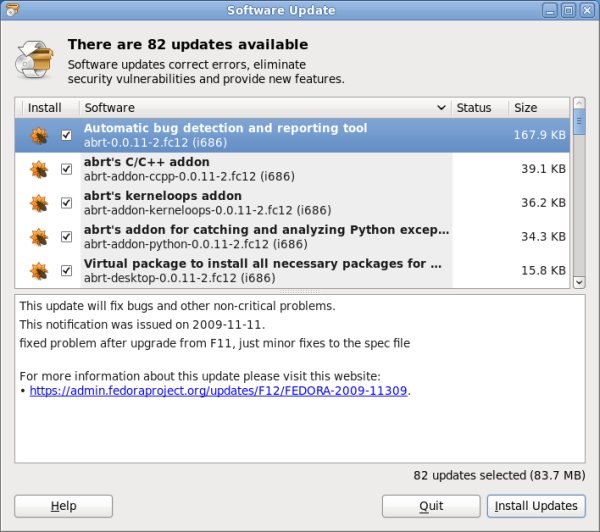Uncheck Automatic bug detection and reporting tool
Viewport: 600px width, 532px height.
67,135
